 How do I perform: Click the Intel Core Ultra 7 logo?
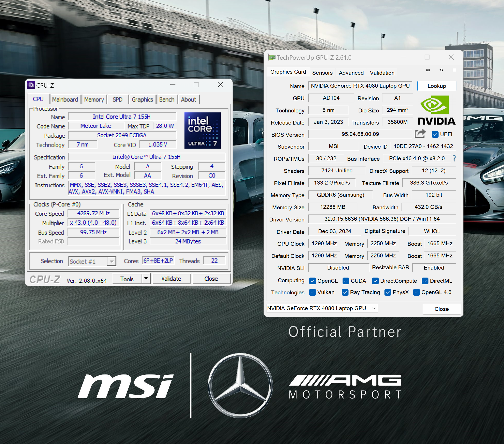tap(202, 131)
